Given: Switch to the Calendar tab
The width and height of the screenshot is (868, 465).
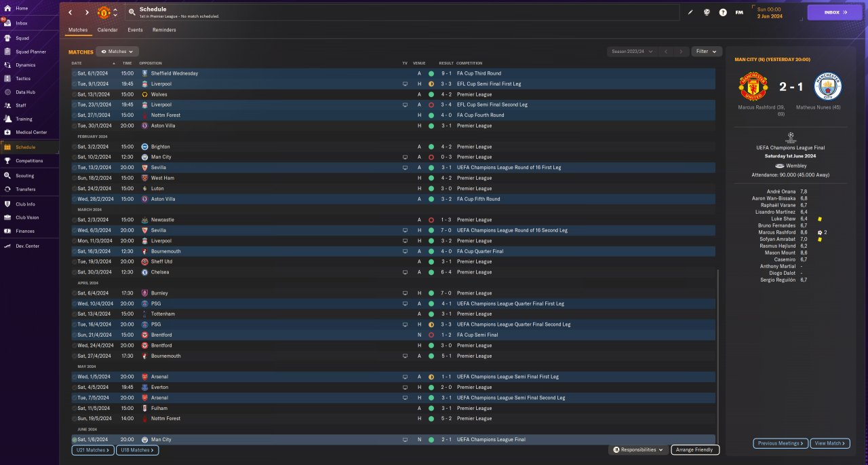Looking at the screenshot, I should (x=107, y=30).
